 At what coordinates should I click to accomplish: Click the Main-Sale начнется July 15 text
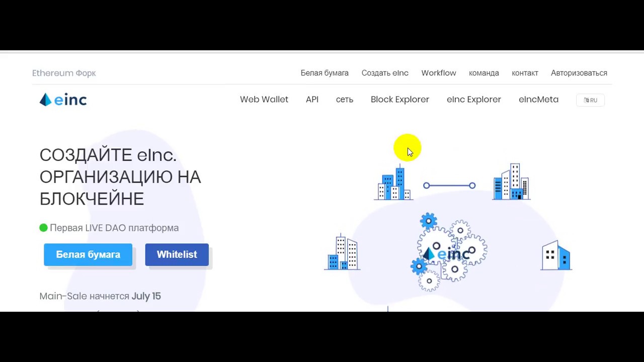point(100,296)
